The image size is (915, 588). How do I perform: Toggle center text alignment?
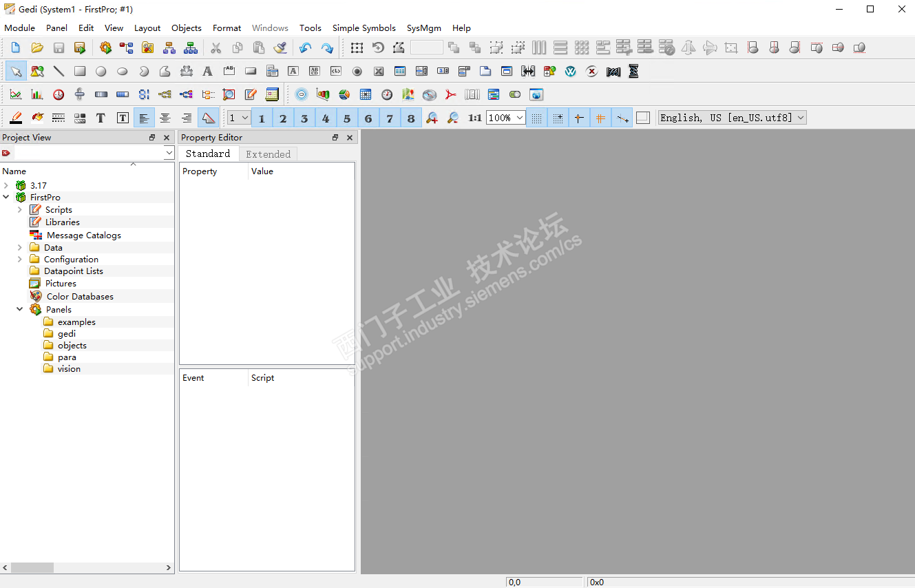click(x=165, y=118)
